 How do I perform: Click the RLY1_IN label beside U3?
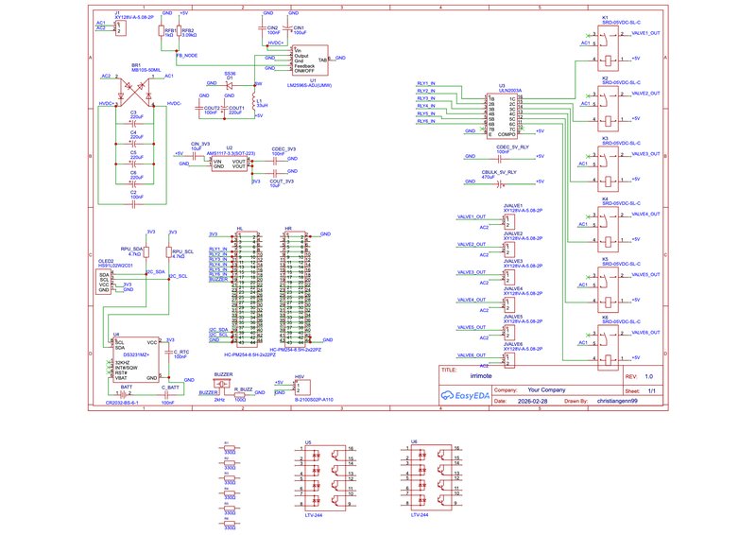(x=426, y=83)
